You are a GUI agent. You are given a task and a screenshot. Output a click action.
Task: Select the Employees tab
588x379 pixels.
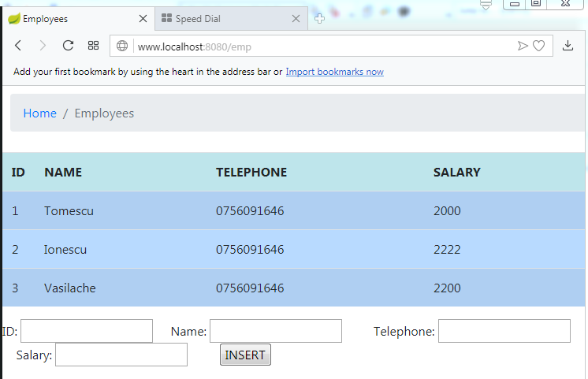(x=71, y=18)
